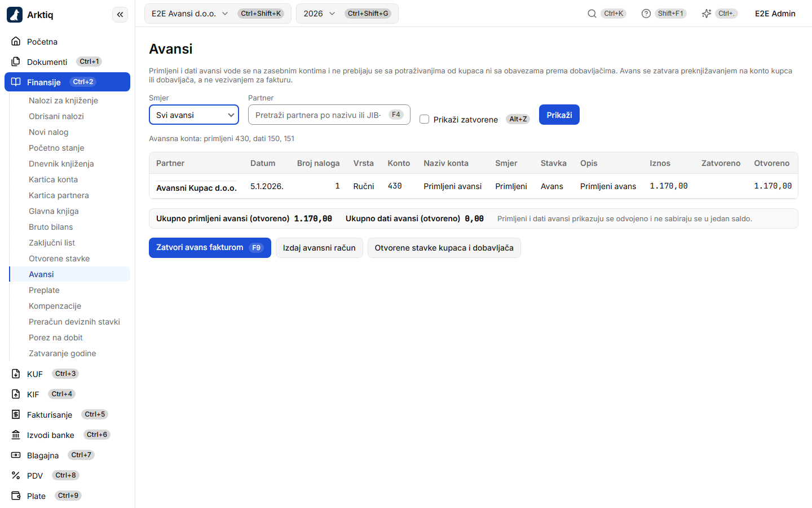Click the Prikaži button
812x508 pixels.
click(x=559, y=115)
